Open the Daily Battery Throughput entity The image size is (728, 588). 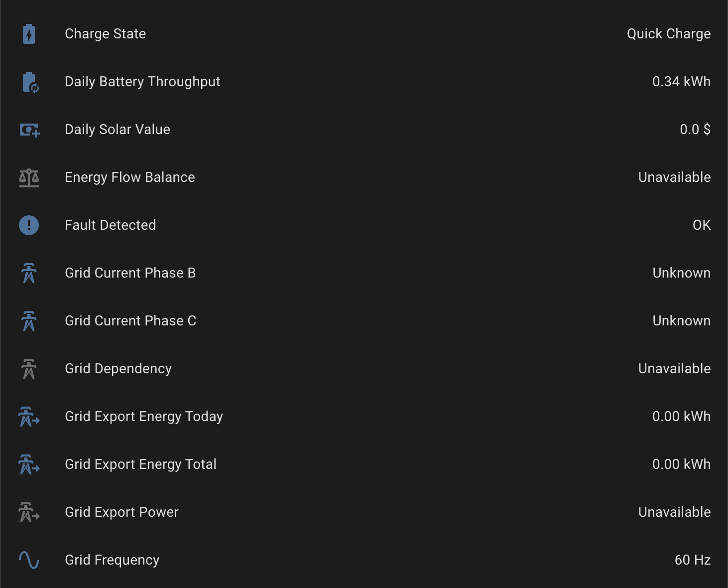click(142, 82)
